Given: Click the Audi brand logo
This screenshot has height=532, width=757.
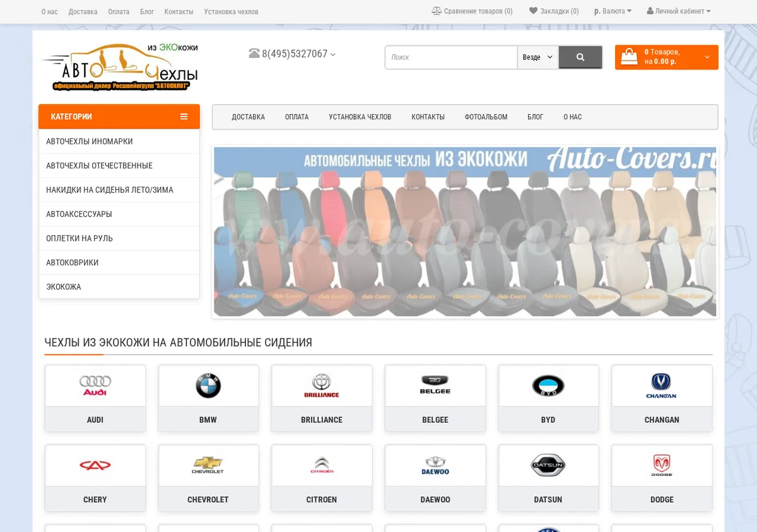Looking at the screenshot, I should coord(95,386).
